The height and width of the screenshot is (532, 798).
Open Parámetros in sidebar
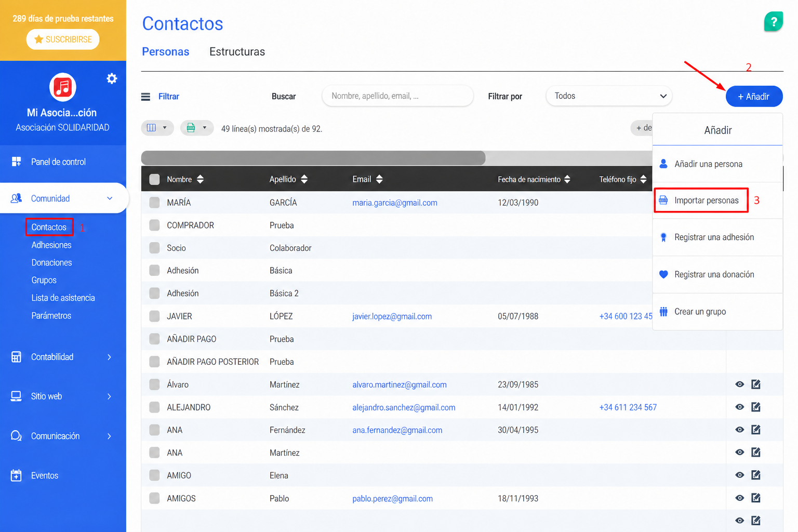point(51,315)
